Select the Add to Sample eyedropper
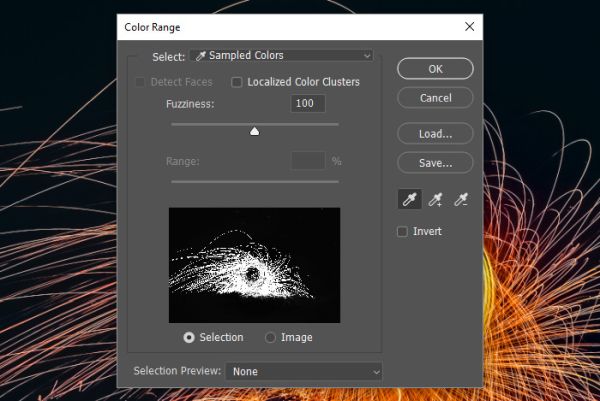The image size is (600, 401). [435, 199]
